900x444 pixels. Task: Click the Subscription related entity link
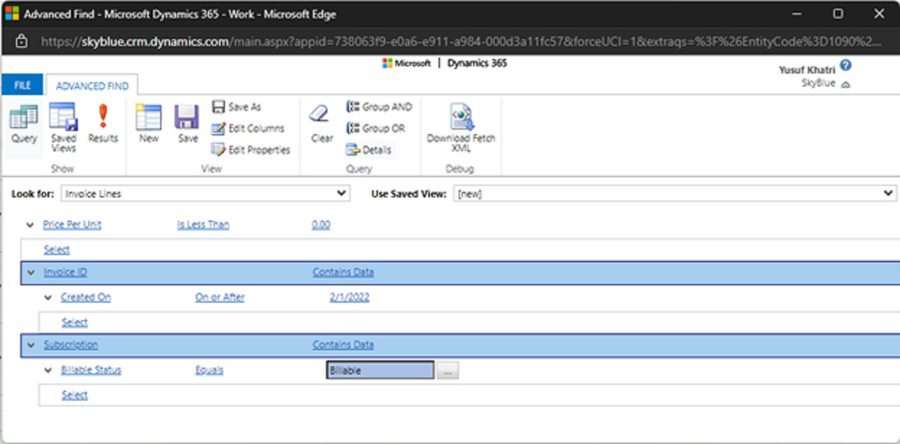(x=71, y=345)
